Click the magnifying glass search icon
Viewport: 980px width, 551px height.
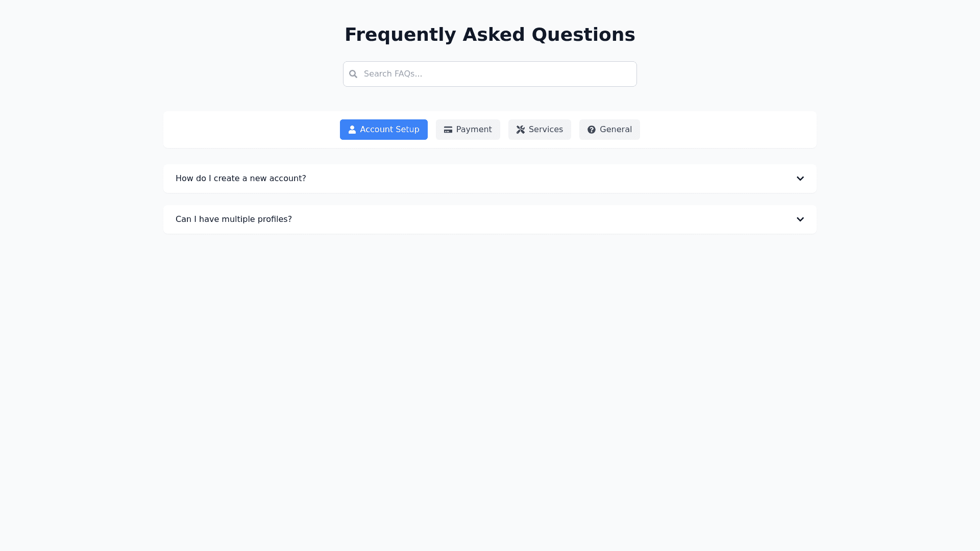pyautogui.click(x=353, y=74)
